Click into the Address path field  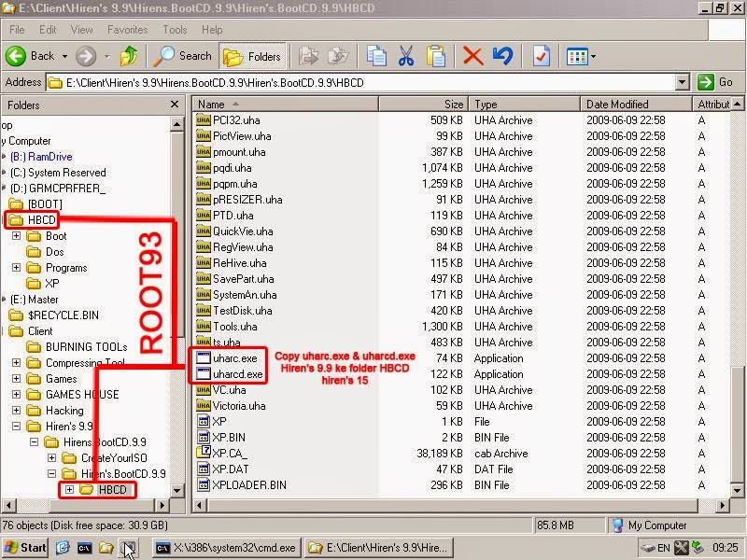pos(360,82)
